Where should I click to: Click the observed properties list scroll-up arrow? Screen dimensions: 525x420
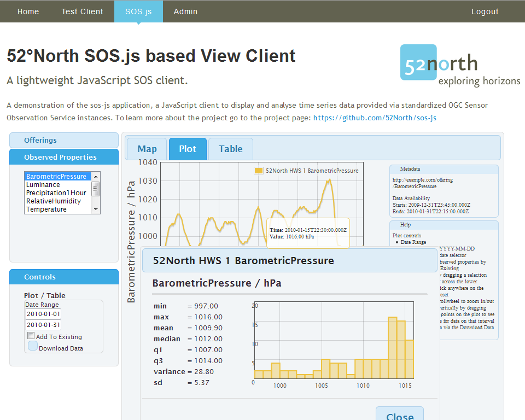point(96,176)
